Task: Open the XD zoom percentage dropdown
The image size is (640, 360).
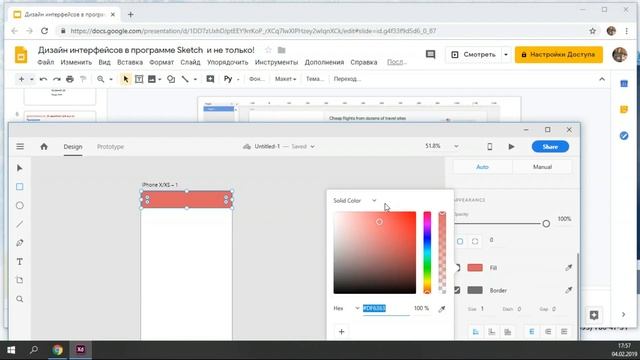Action: pyautogui.click(x=456, y=146)
